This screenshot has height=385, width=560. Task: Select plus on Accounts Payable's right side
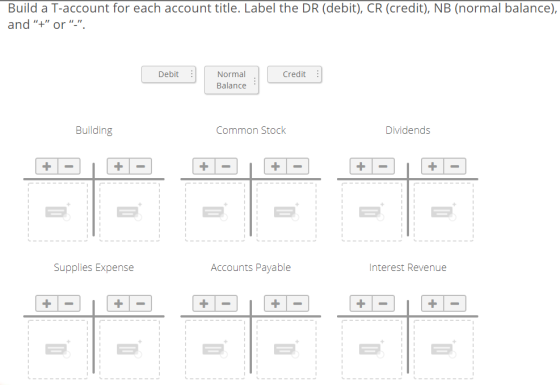[275, 304]
